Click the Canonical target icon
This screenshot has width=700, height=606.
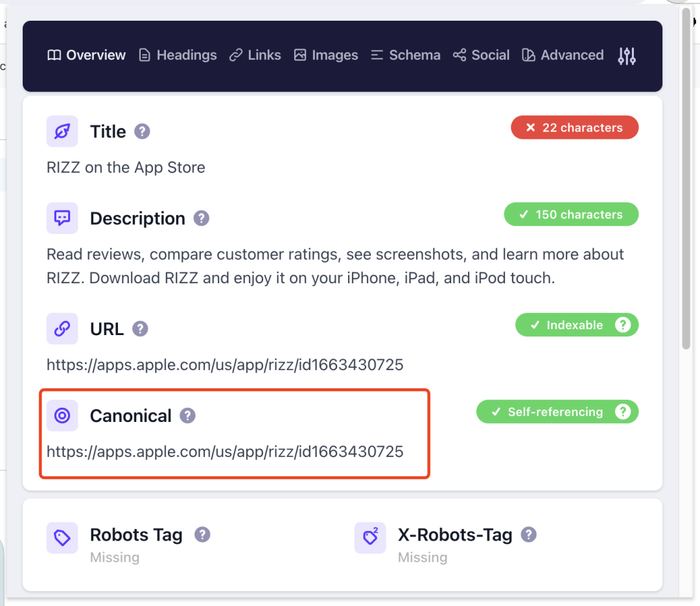click(62, 415)
